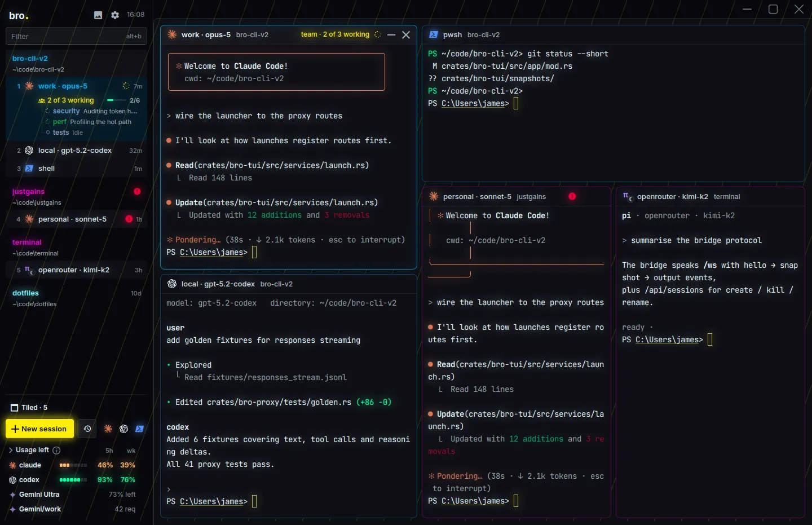Select the security teammate row

pyautogui.click(x=91, y=111)
